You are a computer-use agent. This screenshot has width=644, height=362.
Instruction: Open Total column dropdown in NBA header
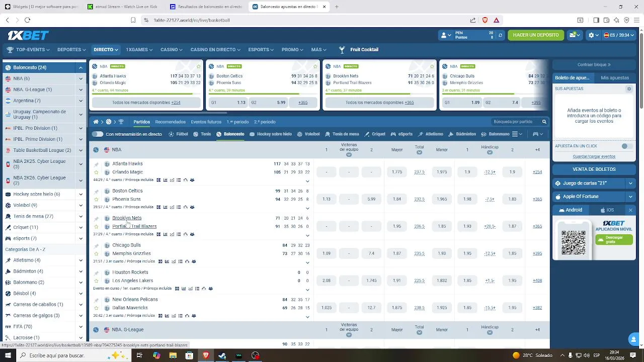tap(419, 152)
